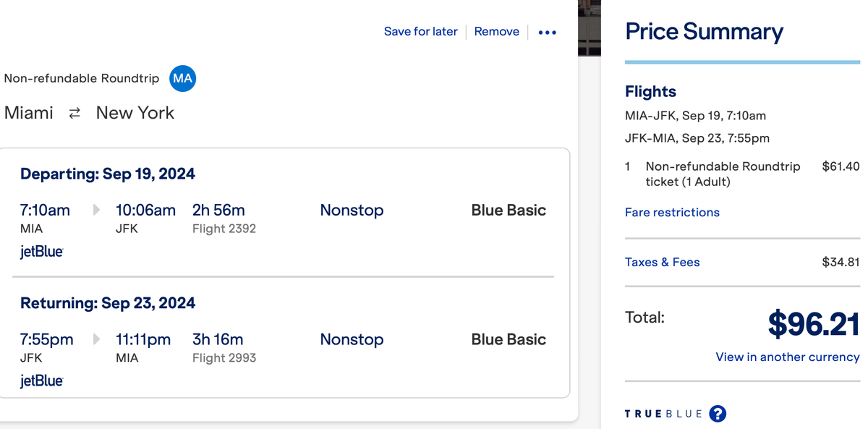This screenshot has height=429, width=868.
Task: Select the jetBlue logo on the returning flight
Action: click(x=41, y=381)
